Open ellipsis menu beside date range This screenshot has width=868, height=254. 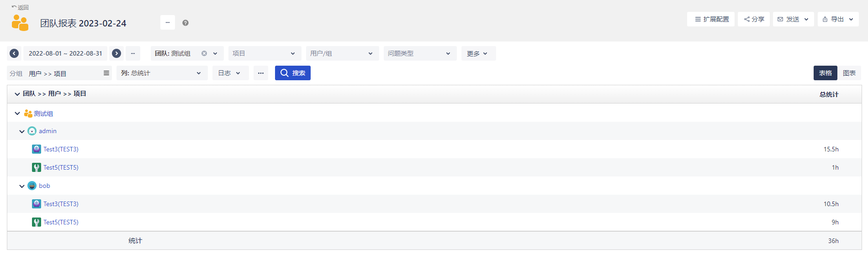click(133, 53)
